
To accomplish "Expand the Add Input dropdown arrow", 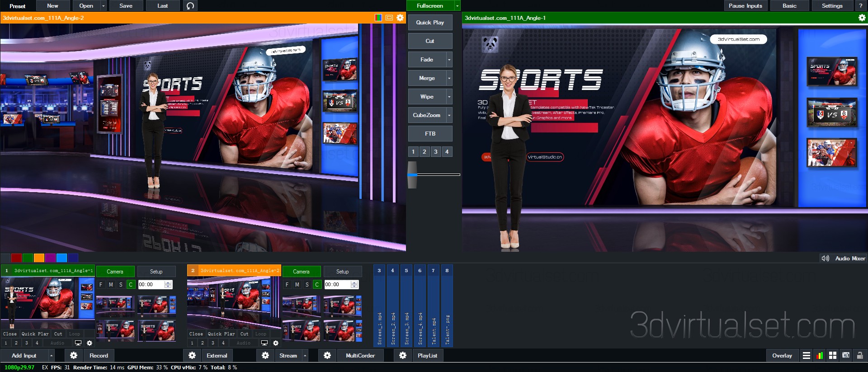I will [x=51, y=355].
